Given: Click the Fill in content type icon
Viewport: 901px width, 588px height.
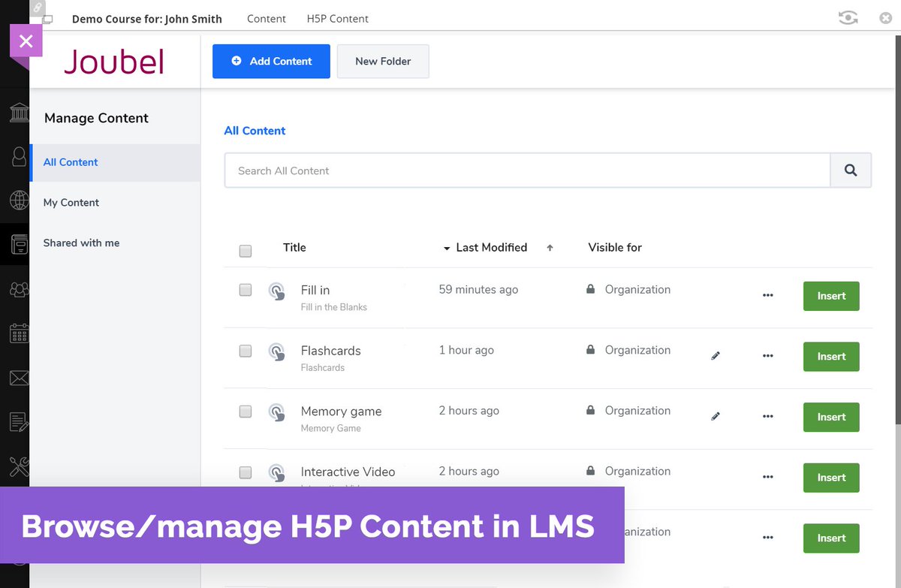Looking at the screenshot, I should coord(277,291).
